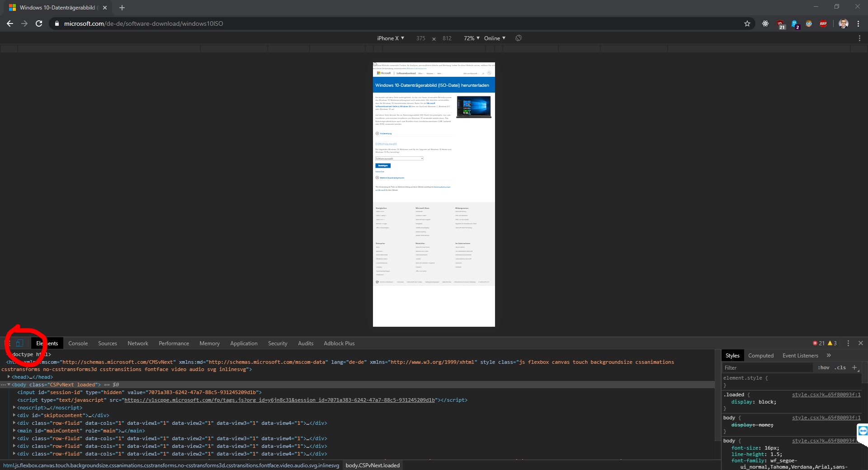Open the uBlock Origin extension
868x470 pixels.
(780, 24)
